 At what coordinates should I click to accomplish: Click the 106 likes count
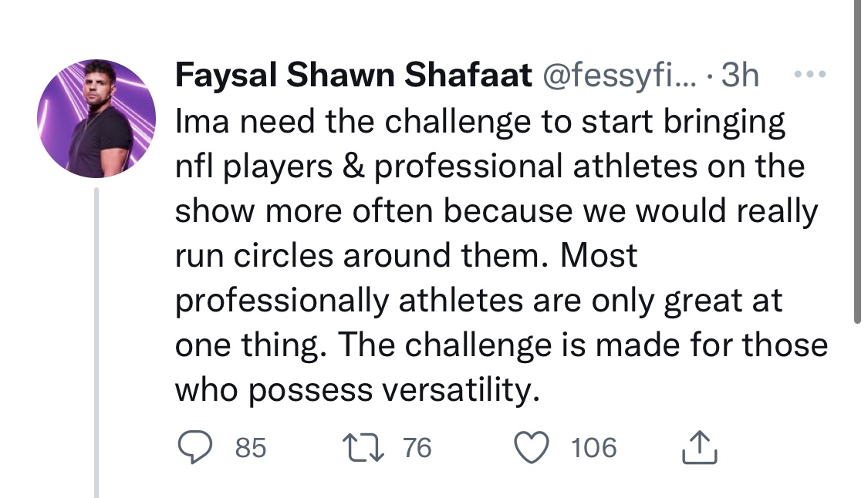pos(594,448)
